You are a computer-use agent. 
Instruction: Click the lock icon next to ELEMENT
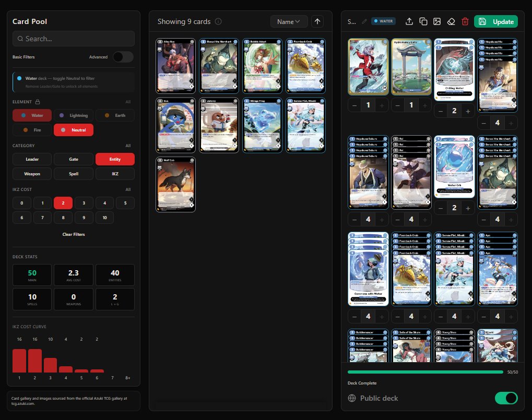coord(38,102)
